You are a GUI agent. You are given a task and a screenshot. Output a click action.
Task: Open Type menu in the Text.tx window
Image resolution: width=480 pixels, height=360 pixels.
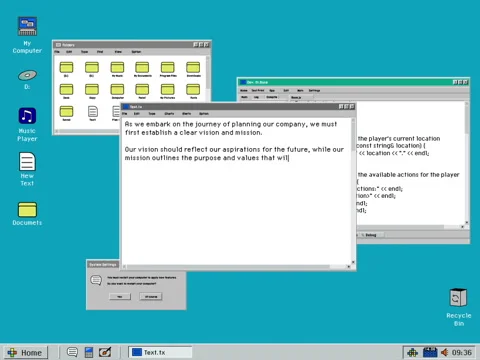pyautogui.click(x=152, y=114)
